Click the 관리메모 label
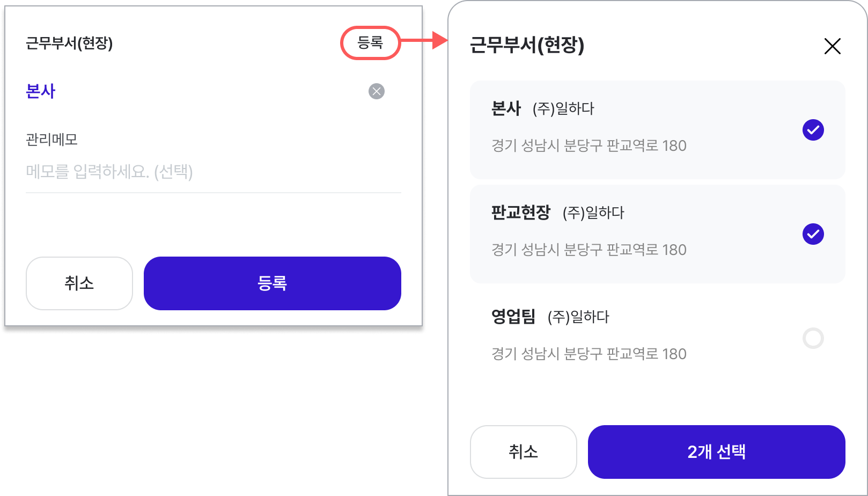The height and width of the screenshot is (496, 868). tap(52, 140)
